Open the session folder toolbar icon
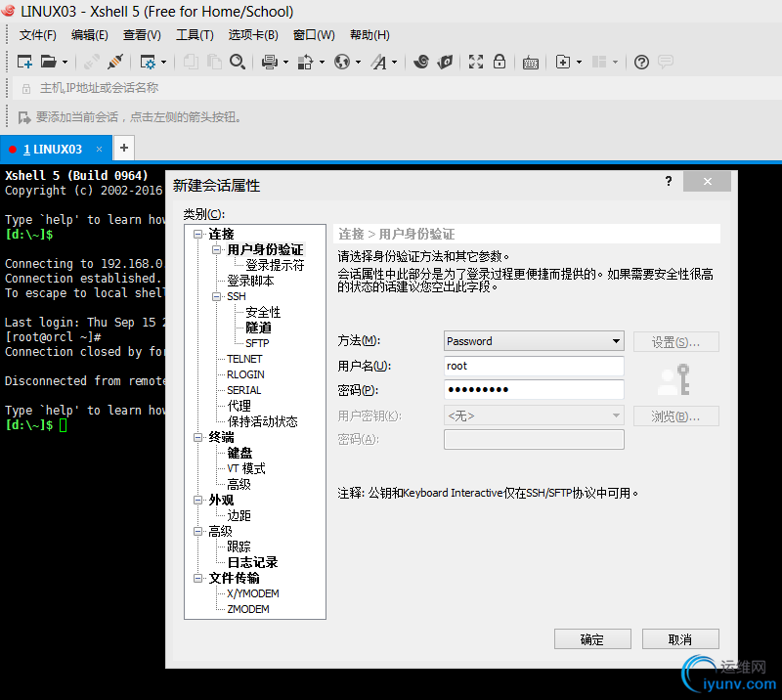This screenshot has height=700, width=782. tap(48, 62)
